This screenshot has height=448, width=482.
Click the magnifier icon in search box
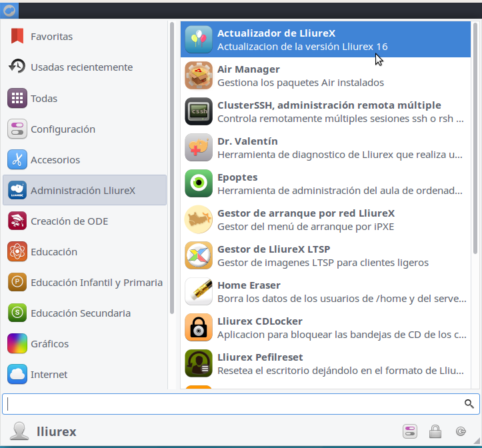click(x=469, y=404)
